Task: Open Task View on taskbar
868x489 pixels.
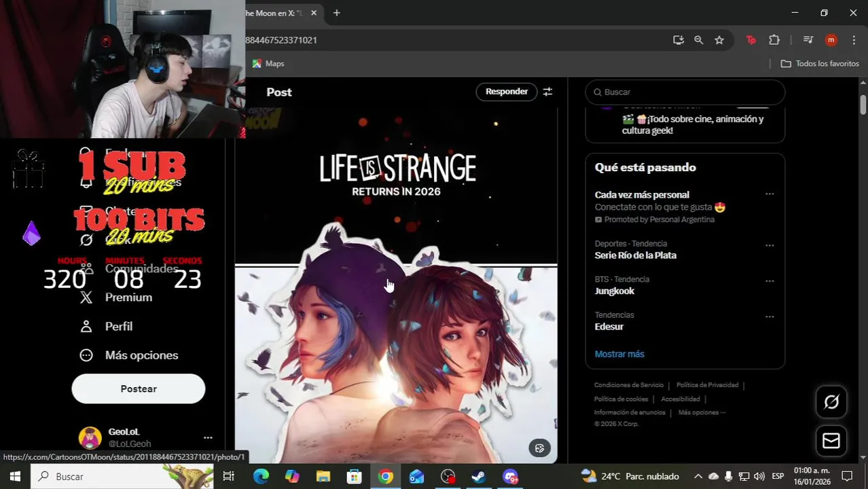Action: pos(229,476)
